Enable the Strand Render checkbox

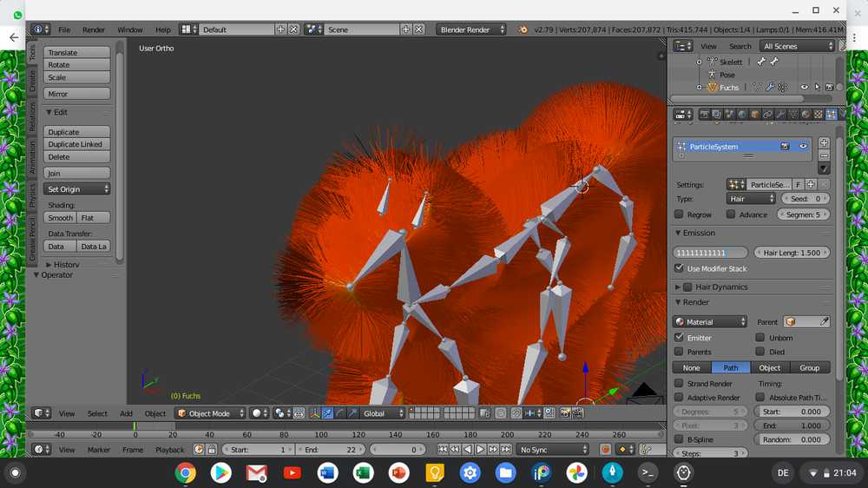(x=679, y=383)
